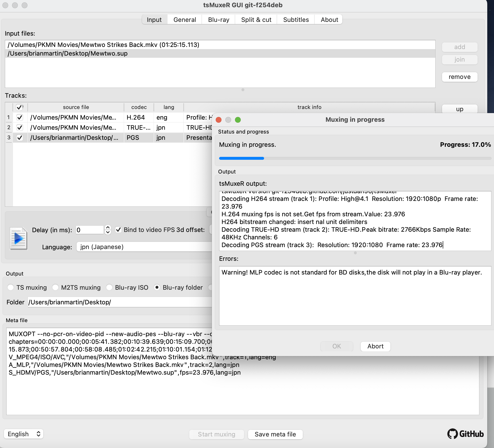Viewport: 494px width, 448px height.
Task: Select the Blu-ray ISO output option
Action: tap(109, 287)
